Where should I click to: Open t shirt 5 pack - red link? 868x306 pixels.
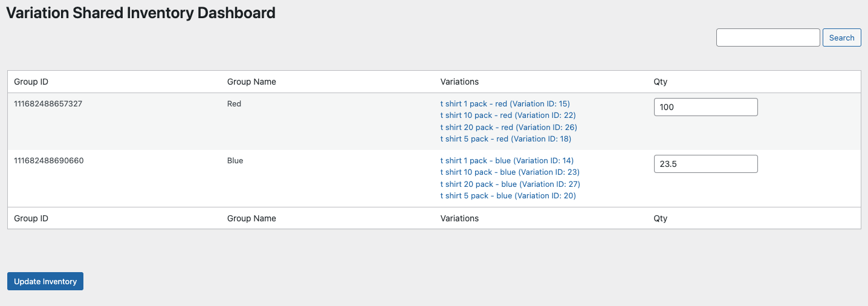tap(505, 139)
